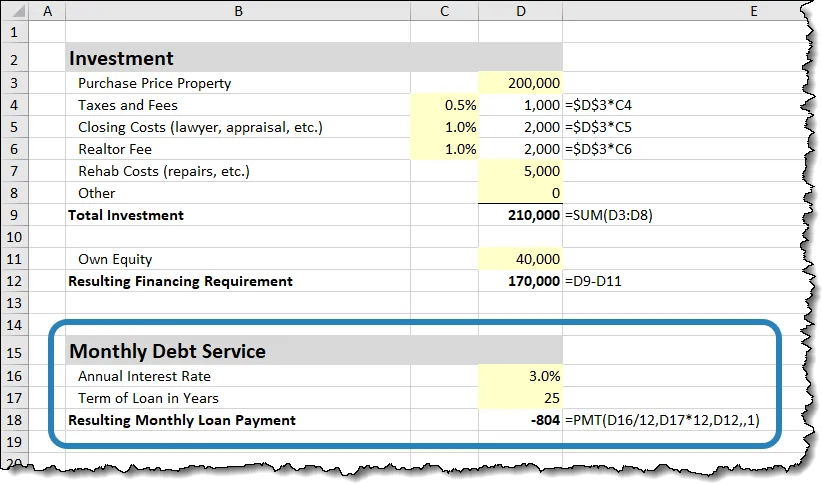822x484 pixels.
Task: Select the 3.0% interest rate cell
Action: tap(521, 376)
